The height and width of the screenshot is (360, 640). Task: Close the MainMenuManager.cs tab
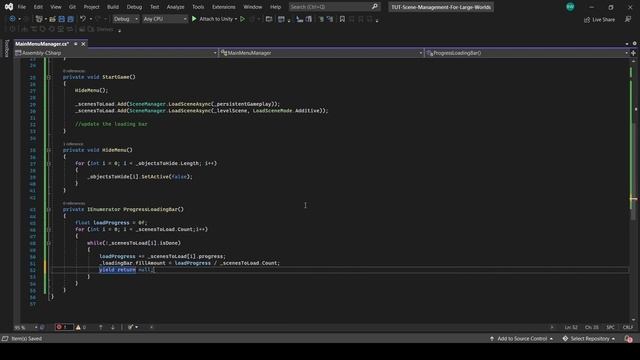pyautogui.click(x=83, y=44)
